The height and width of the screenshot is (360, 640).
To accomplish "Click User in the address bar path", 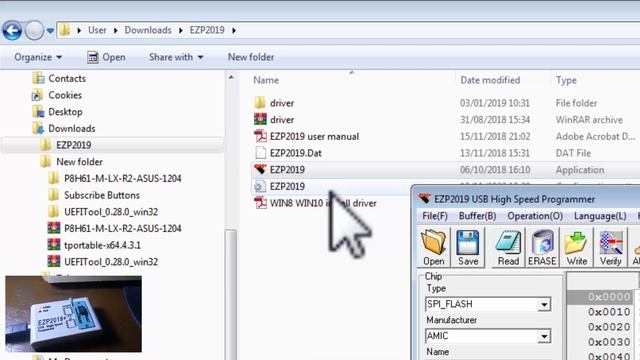I will point(97,30).
